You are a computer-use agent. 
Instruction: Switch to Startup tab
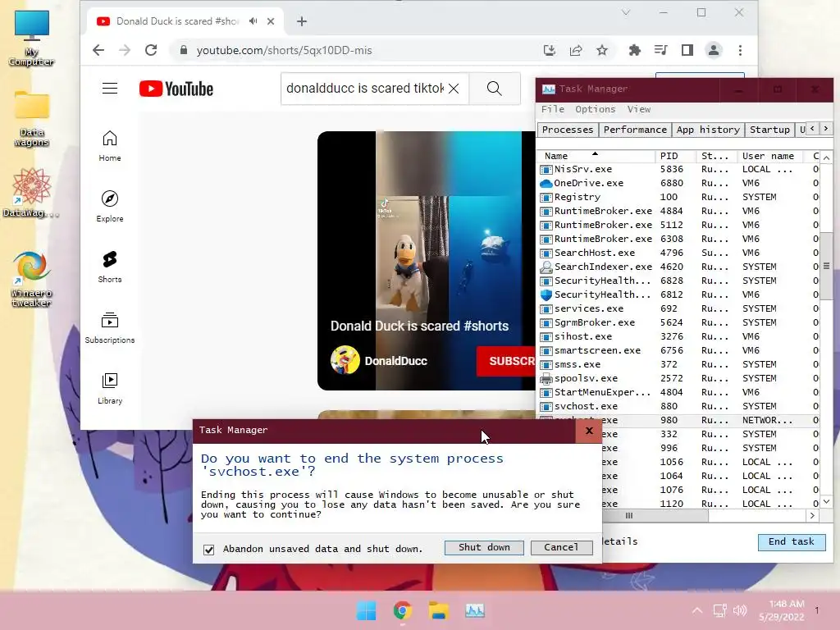coord(769,130)
